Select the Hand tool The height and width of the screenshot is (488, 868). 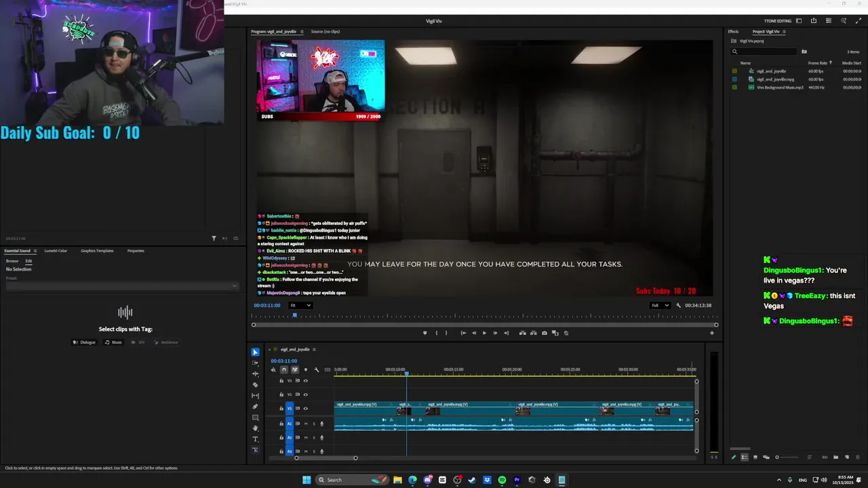pos(256,428)
